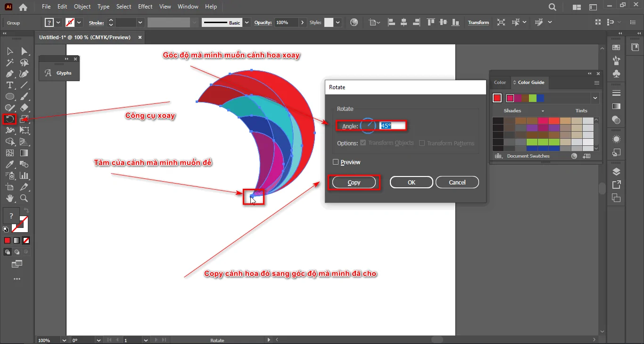Toggle the Transform Objects checkbox
Screen dimensions: 644x344
click(x=363, y=143)
